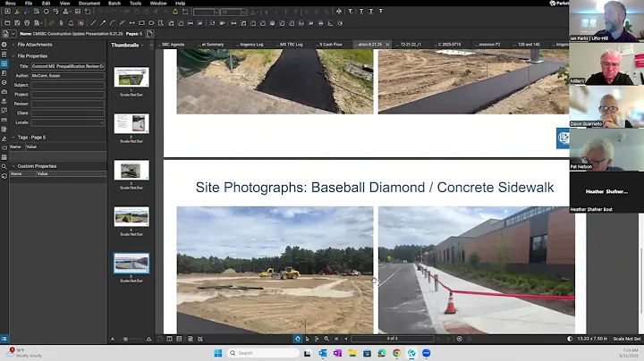This screenshot has height=361, width=644.
Task: Open the font size dropdown
Action: [x=243, y=13]
